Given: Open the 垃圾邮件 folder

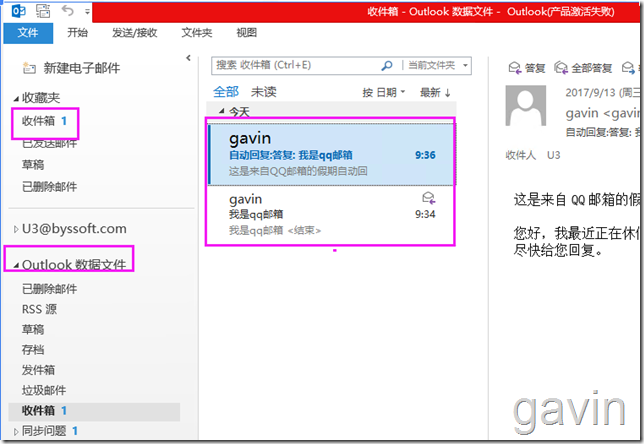Looking at the screenshot, I should pos(44,390).
